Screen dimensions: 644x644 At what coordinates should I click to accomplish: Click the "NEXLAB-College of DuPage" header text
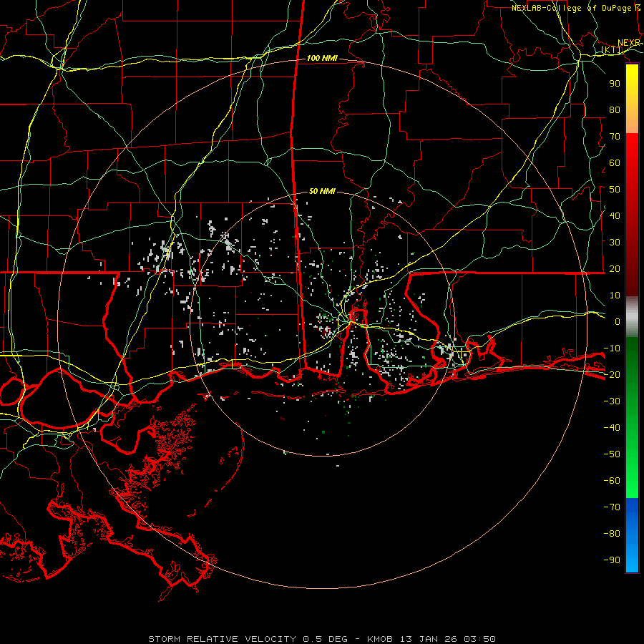click(571, 8)
